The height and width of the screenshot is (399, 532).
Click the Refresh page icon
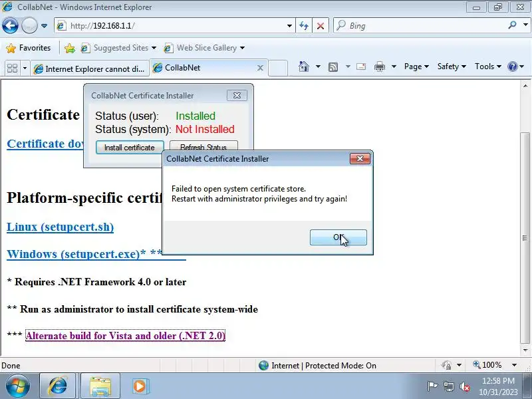point(304,26)
